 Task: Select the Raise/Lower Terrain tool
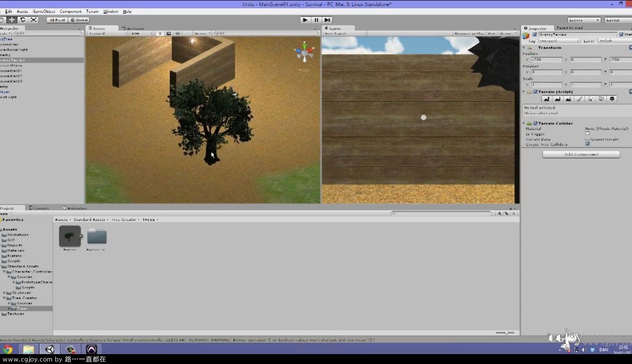(547, 99)
